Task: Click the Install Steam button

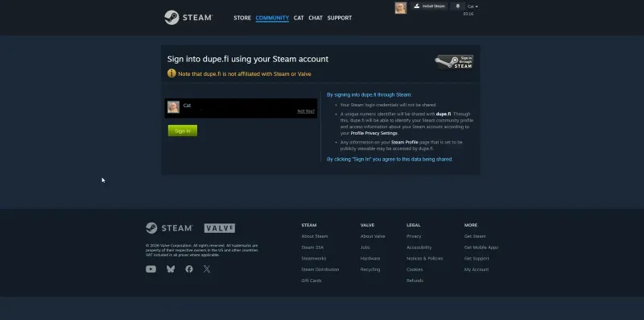Action: pos(429,6)
